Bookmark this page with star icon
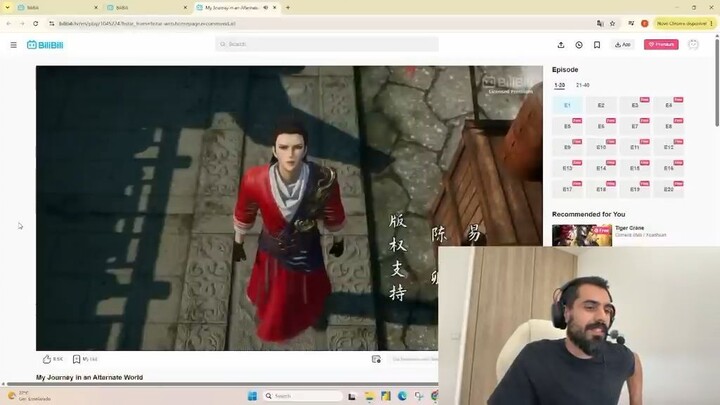This screenshot has width=720, height=405. (612, 23)
